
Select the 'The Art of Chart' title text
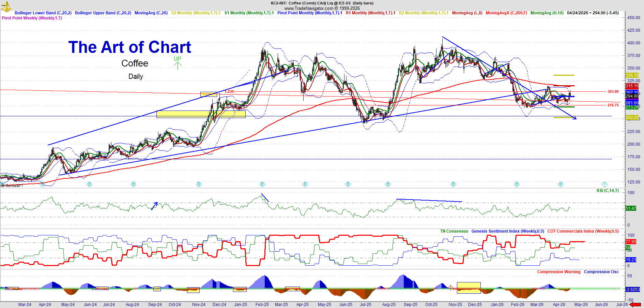point(129,47)
